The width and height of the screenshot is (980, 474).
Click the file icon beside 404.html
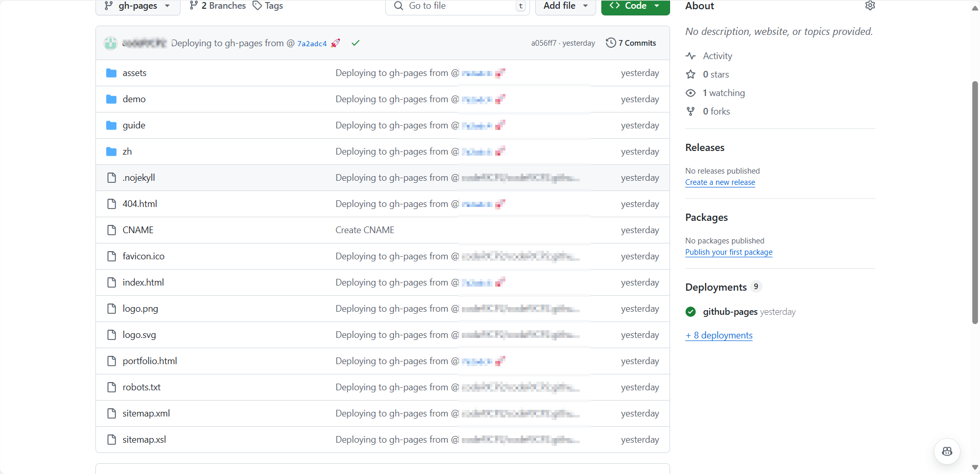(111, 204)
